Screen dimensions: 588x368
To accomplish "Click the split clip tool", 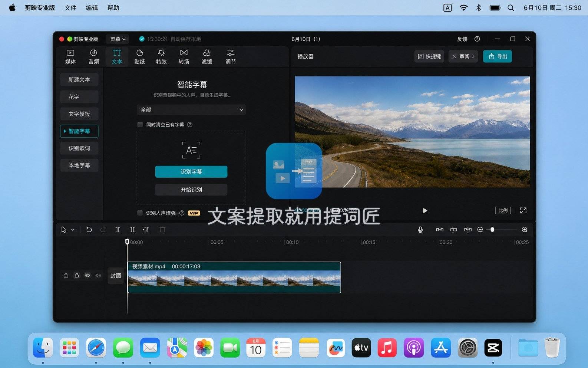I will (x=118, y=230).
